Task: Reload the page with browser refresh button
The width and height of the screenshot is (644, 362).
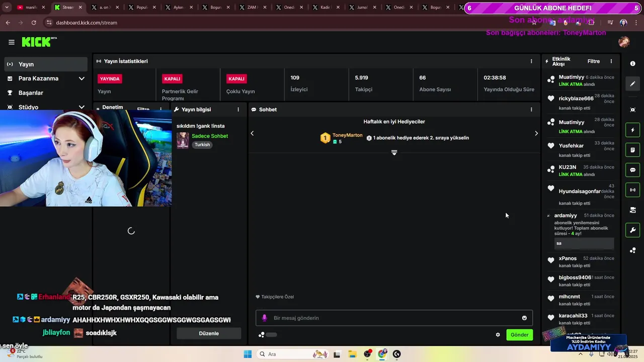Action: coord(34,23)
